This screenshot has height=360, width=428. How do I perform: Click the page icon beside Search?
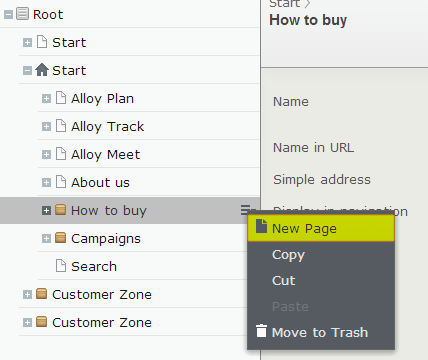[x=61, y=266]
